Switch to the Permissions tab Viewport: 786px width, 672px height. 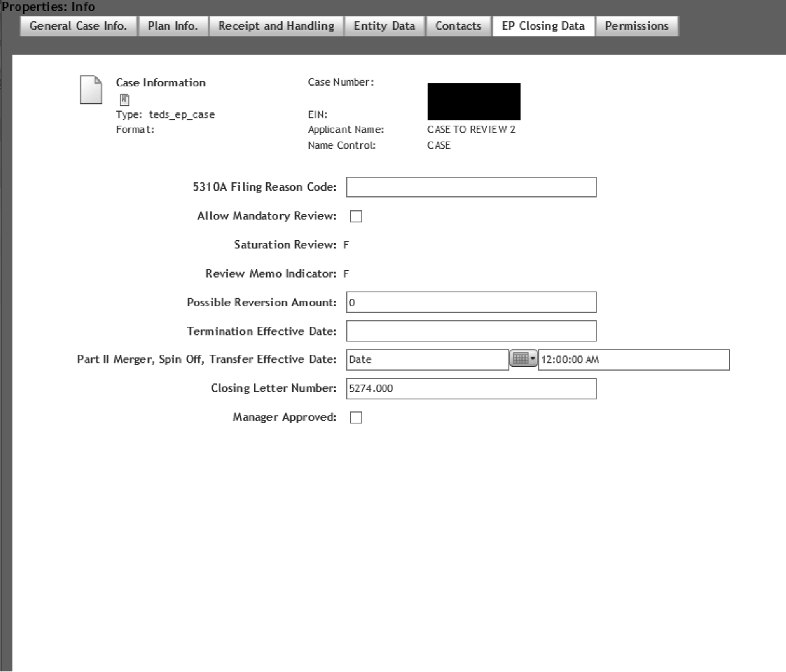pos(637,26)
